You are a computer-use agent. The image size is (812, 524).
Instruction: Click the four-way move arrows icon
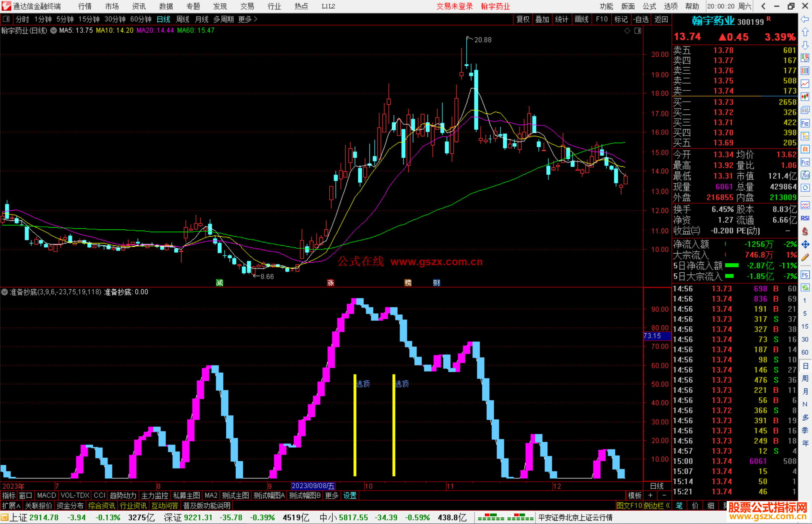click(805, 245)
